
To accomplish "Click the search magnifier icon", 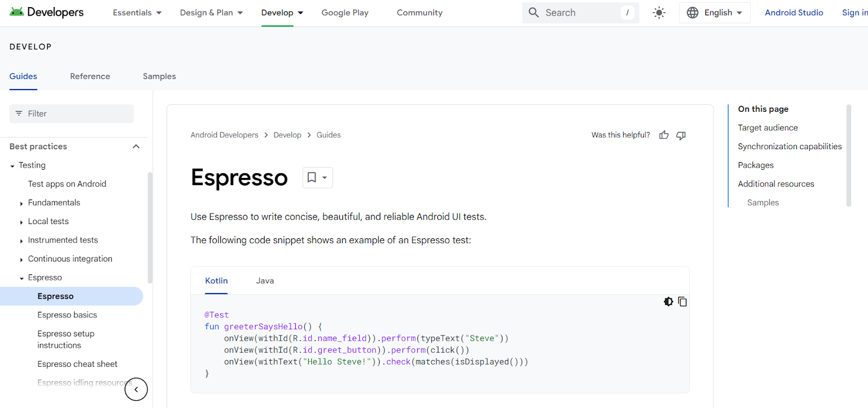I will click(x=534, y=12).
